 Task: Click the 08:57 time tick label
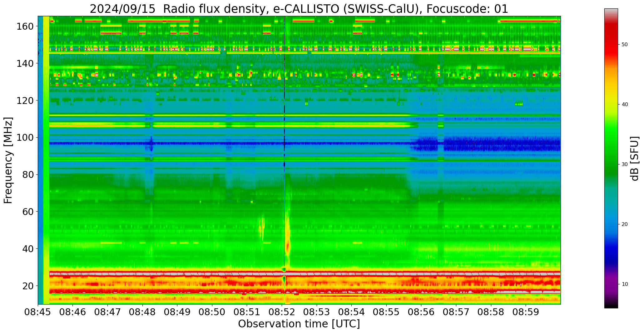click(456, 312)
